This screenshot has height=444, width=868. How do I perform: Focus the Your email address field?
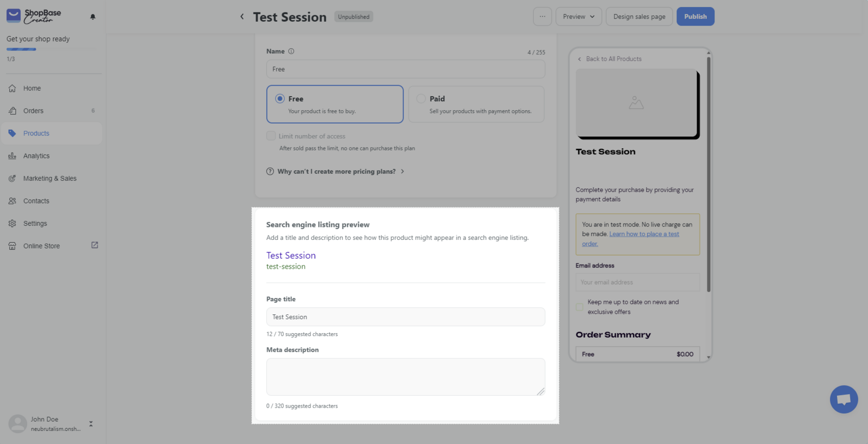point(638,282)
